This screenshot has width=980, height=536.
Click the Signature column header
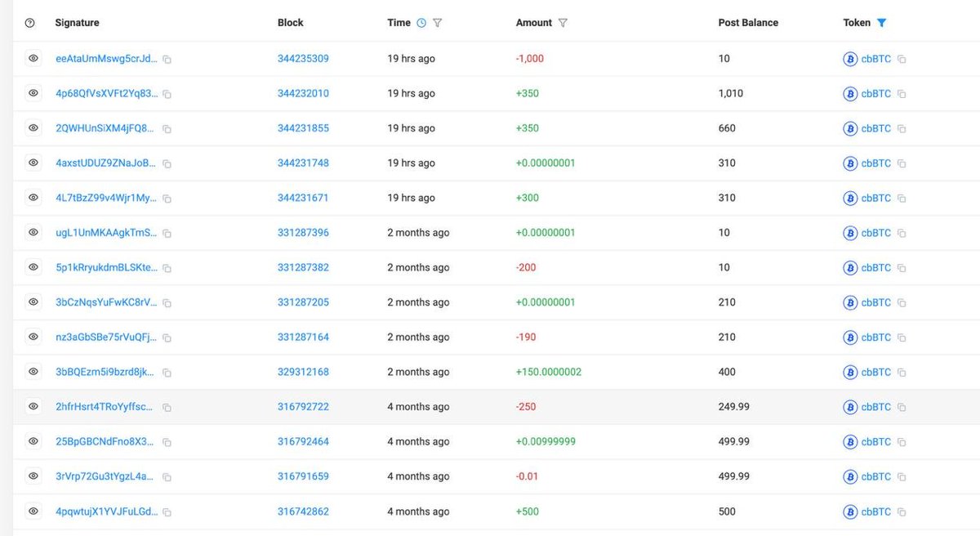coord(77,23)
